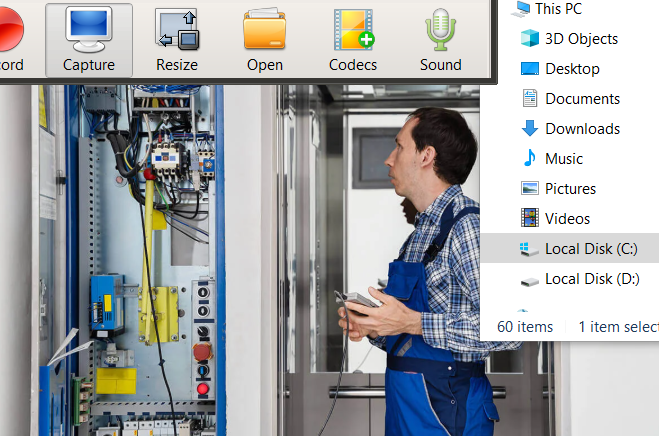The height and width of the screenshot is (436, 659).
Task: Click the red Record button
Action: coord(10,37)
